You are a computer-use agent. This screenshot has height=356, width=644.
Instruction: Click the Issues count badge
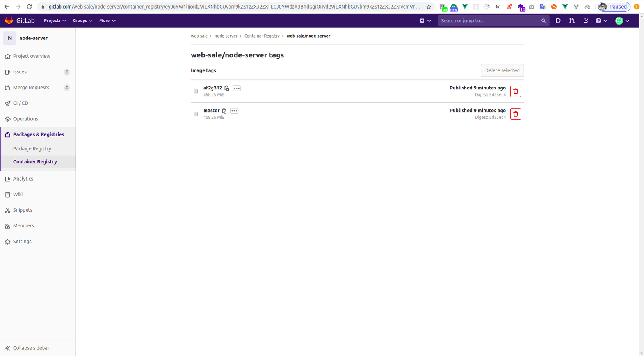(x=67, y=72)
